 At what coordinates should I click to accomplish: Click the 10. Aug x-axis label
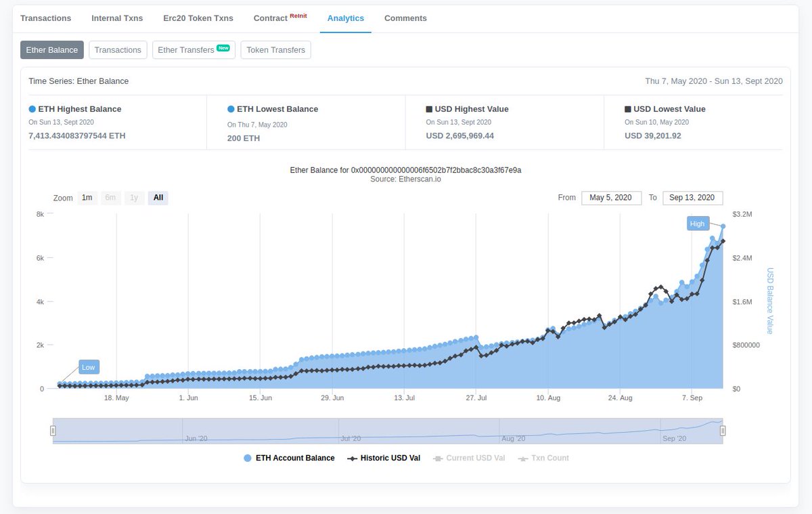549,398
